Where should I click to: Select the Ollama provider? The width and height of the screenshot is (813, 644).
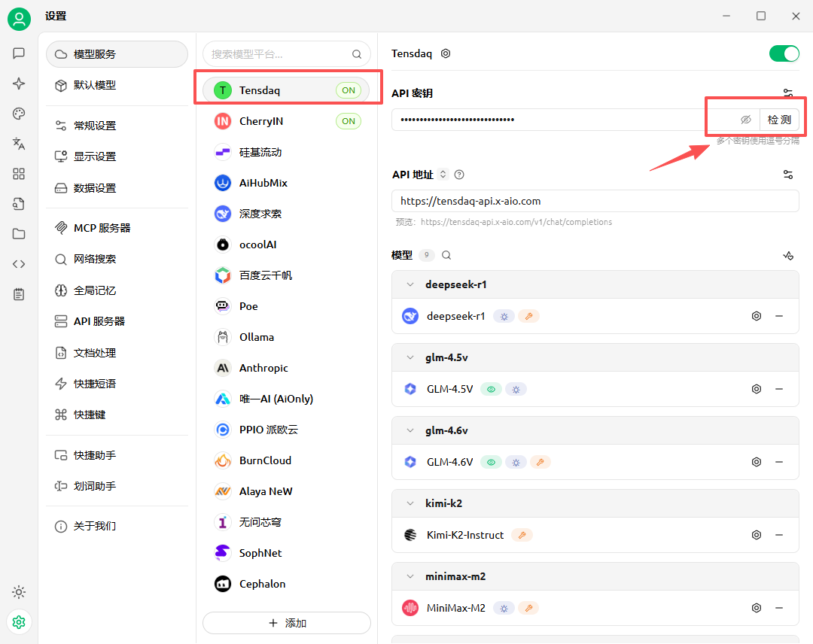click(x=287, y=337)
